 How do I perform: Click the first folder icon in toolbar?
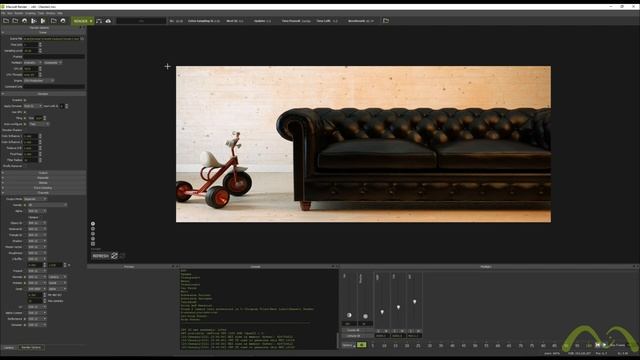pyautogui.click(x=6, y=20)
